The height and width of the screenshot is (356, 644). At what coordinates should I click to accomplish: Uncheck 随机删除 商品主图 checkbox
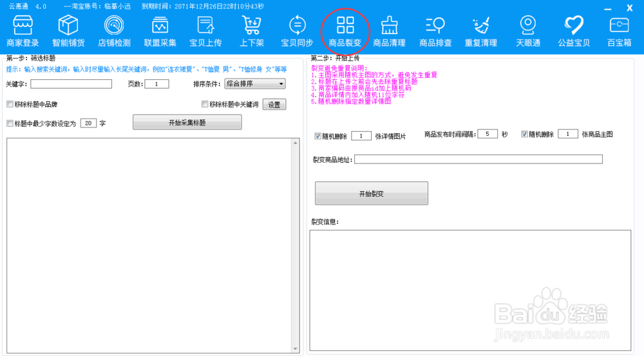coord(524,134)
